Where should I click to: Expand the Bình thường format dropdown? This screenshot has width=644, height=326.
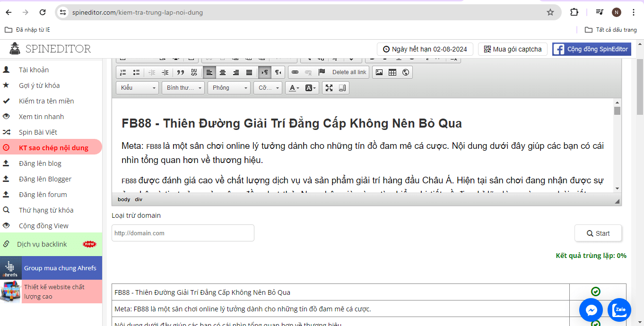(183, 88)
